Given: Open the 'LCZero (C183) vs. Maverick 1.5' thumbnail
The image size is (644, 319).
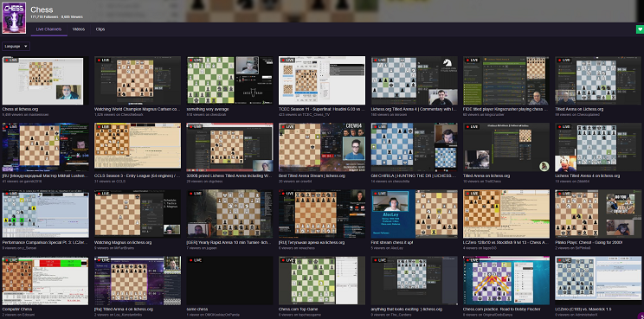Looking at the screenshot, I should click(598, 281).
